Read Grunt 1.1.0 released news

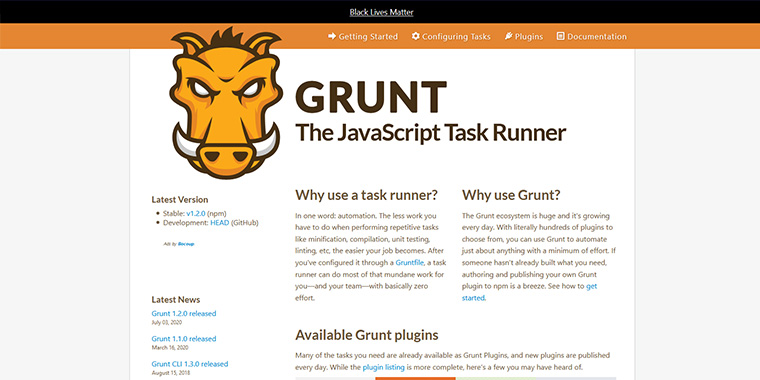point(184,339)
